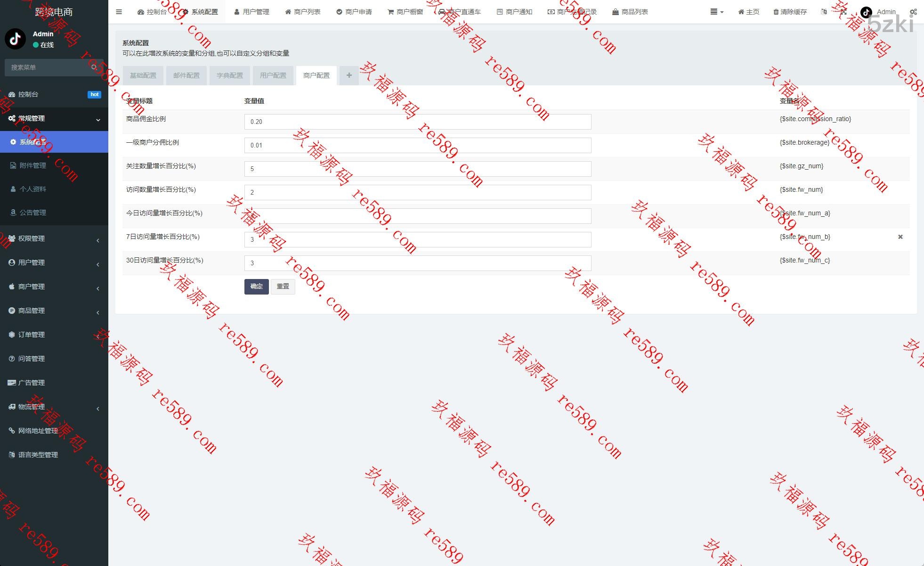Click the delete X icon on 7日访问量 row

tap(900, 237)
